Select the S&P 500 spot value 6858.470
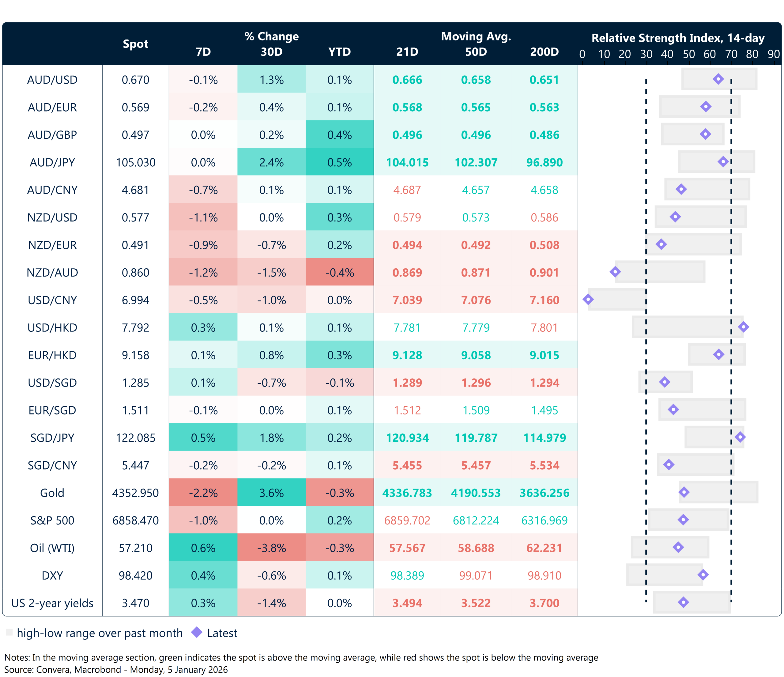Viewport: 784px width, 677px height. [x=135, y=520]
